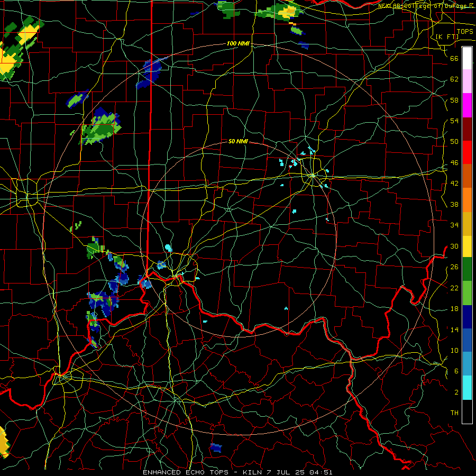This screenshot has width=476, height=476.
Task: Select the light pink legend swatch
Action: tap(467, 81)
